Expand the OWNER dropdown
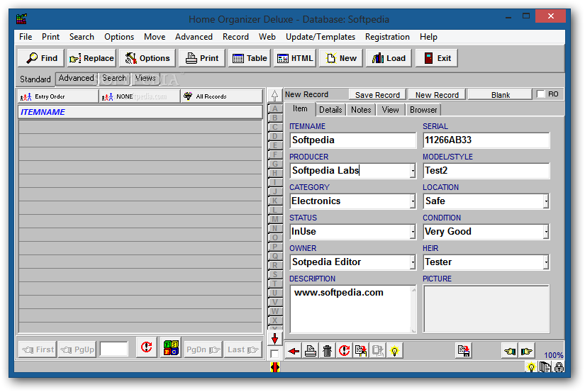585x392 pixels. pyautogui.click(x=412, y=262)
